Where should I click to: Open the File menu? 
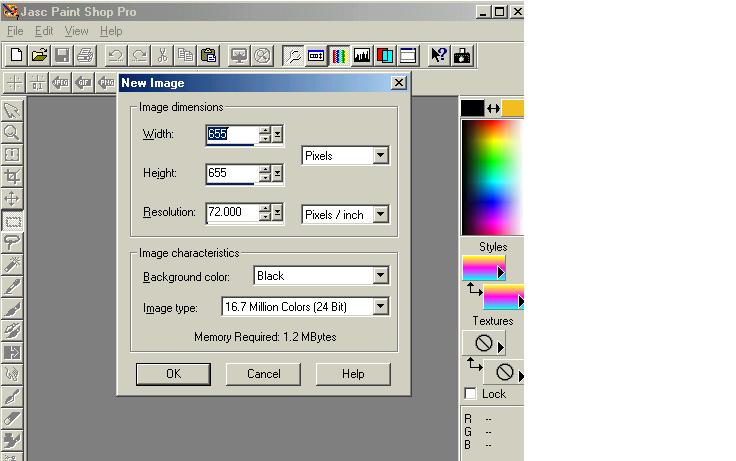point(15,32)
